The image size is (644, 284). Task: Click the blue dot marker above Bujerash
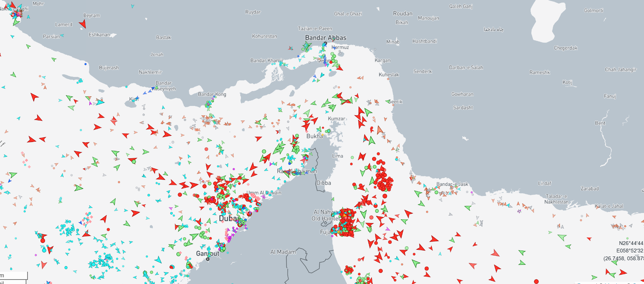point(86,64)
